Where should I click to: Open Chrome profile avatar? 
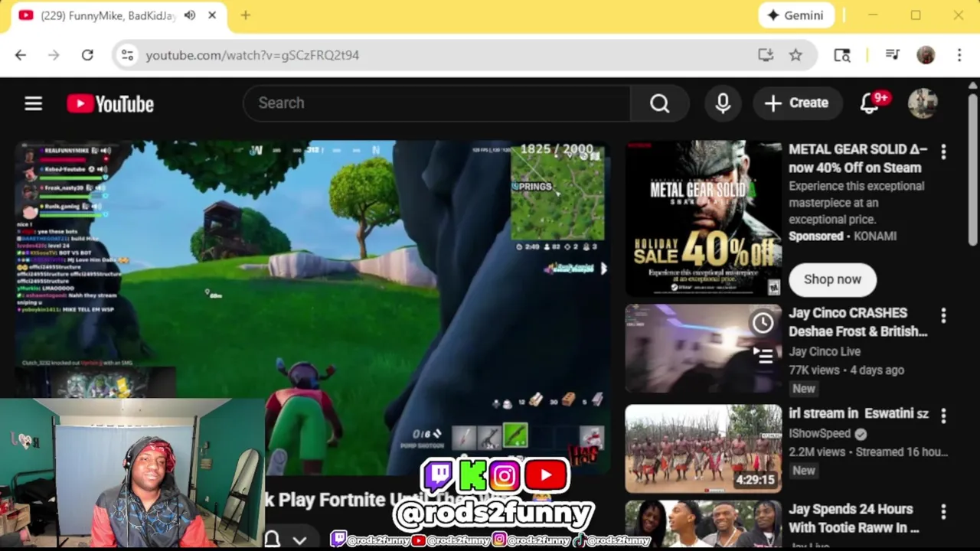[926, 55]
